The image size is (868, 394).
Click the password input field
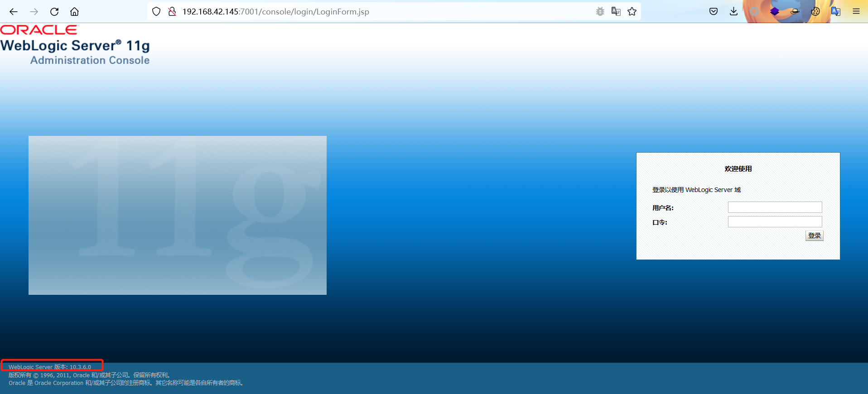[775, 222]
